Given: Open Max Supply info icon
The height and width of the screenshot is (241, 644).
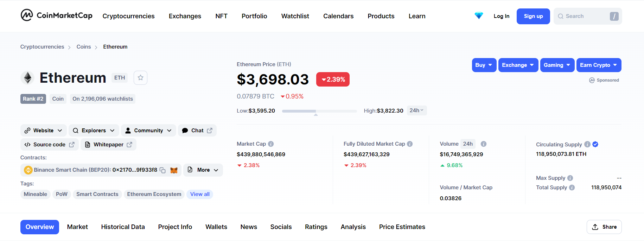Looking at the screenshot, I should (x=570, y=178).
